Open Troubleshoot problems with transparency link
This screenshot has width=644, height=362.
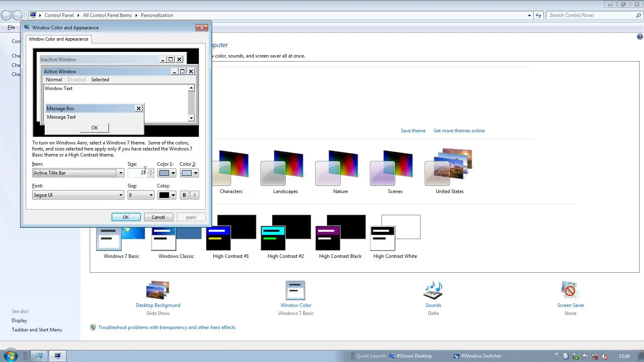pyautogui.click(x=167, y=327)
